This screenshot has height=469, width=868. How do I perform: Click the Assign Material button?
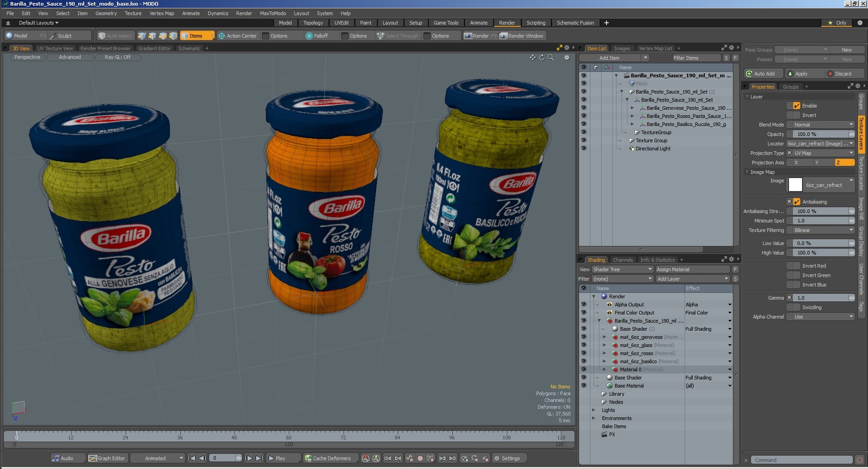coord(692,269)
